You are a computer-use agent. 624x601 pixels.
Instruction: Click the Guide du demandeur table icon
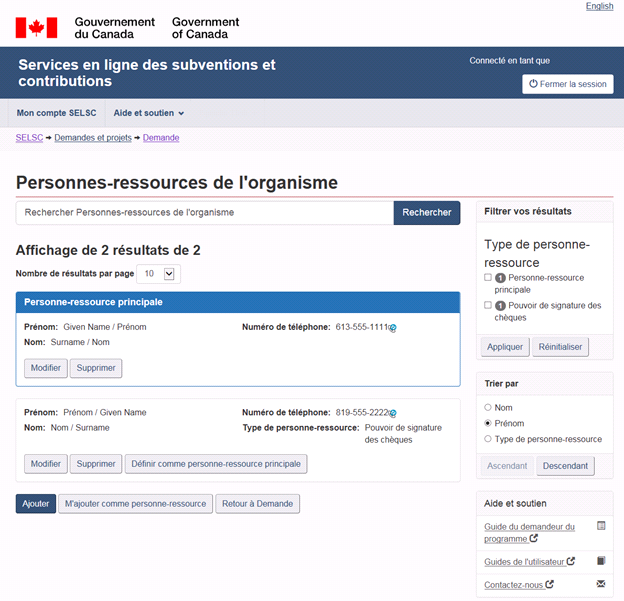[601, 526]
